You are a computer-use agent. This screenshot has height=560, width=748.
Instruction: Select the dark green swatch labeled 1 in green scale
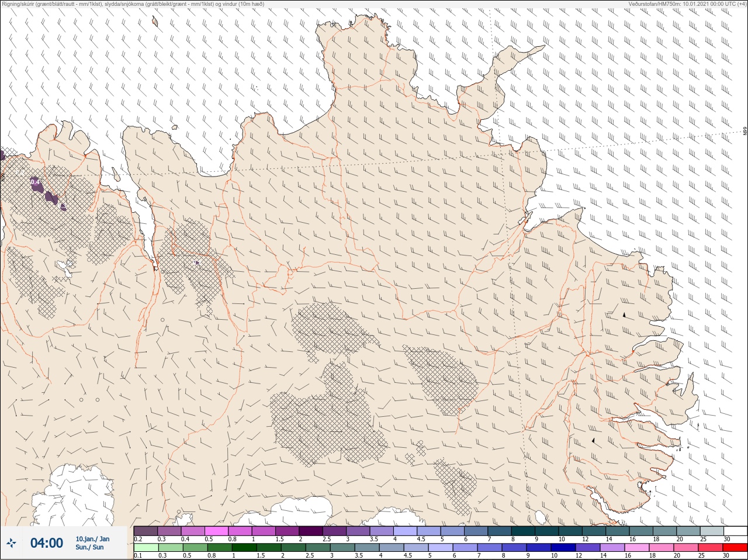244,548
